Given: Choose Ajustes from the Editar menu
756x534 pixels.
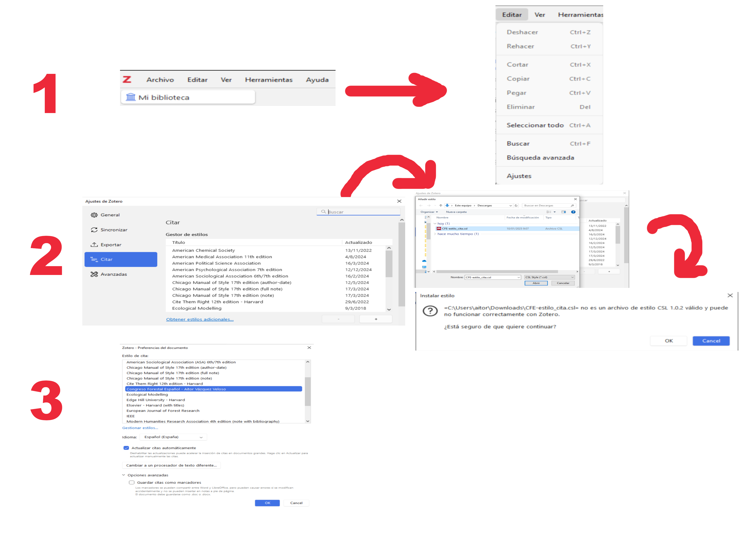Looking at the screenshot, I should point(519,176).
